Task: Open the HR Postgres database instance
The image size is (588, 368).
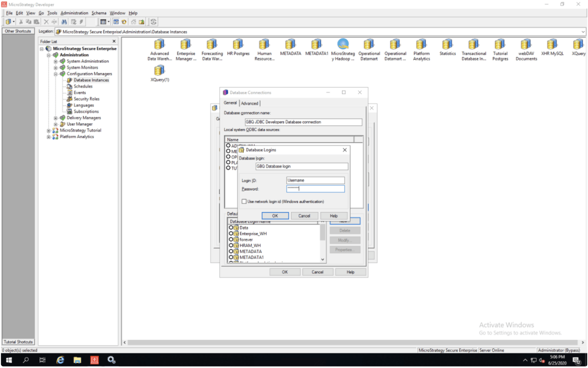Action: click(x=238, y=45)
